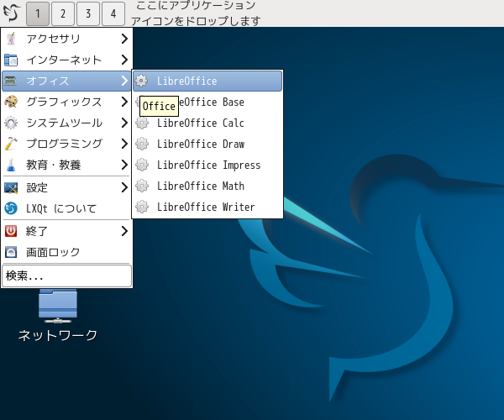
Task: Switch to desktop 4
Action: [x=113, y=13]
